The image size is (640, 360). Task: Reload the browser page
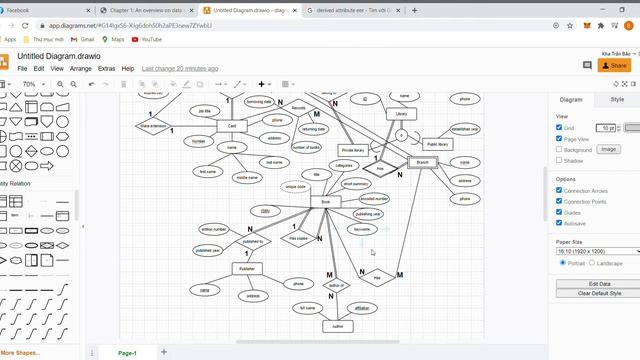25,25
